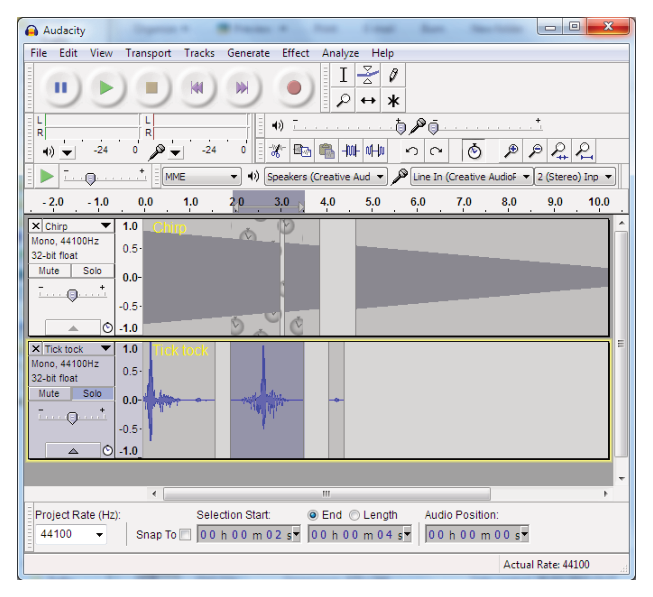Click the Undo arrow icon
The width and height of the screenshot is (653, 597).
(411, 151)
